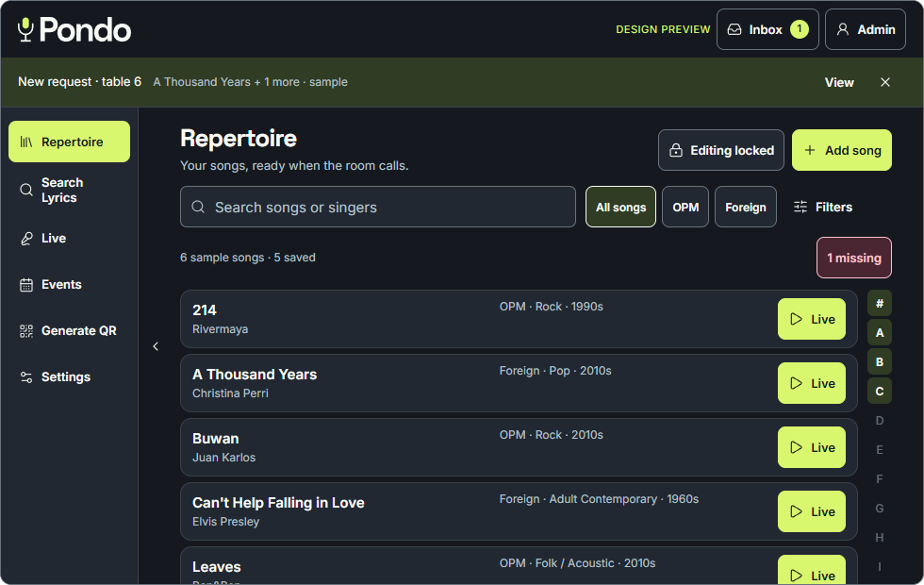Jump to letter H in the index
924x585 pixels.
click(x=879, y=537)
